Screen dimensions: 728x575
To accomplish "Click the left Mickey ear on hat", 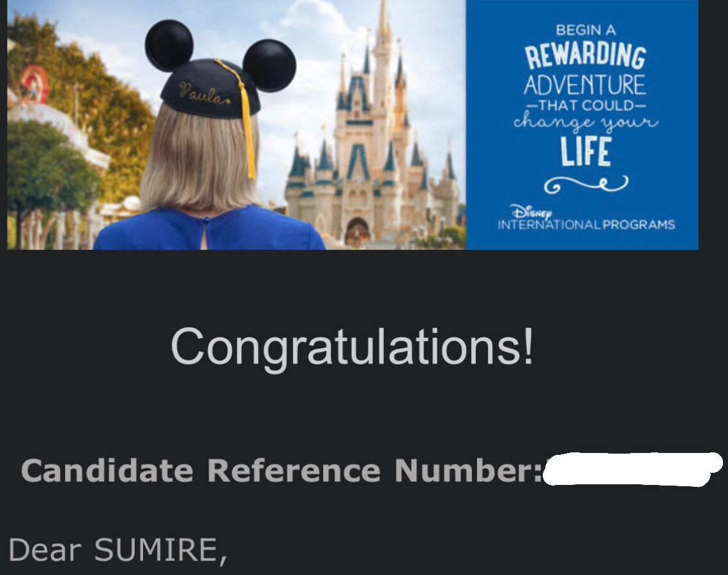I will pos(169,45).
